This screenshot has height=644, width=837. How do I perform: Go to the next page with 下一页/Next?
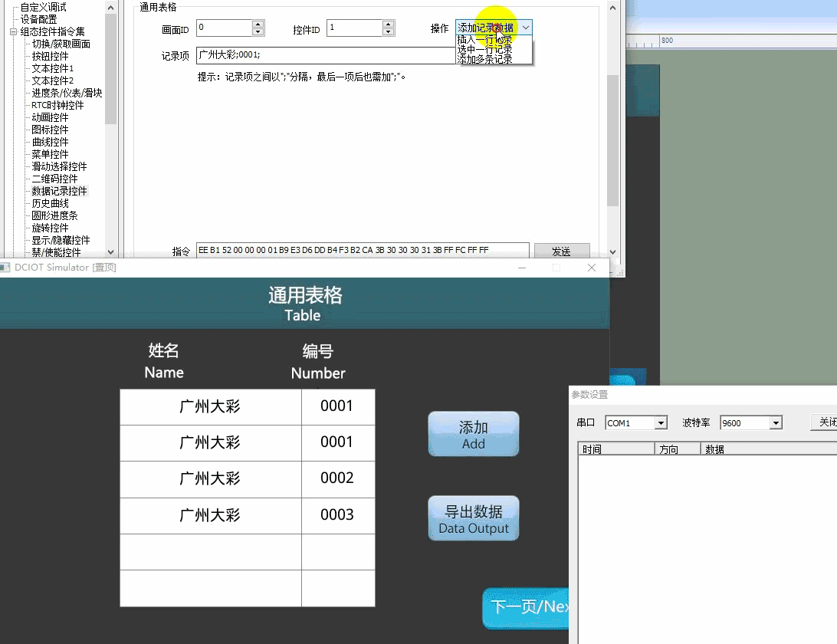526,608
